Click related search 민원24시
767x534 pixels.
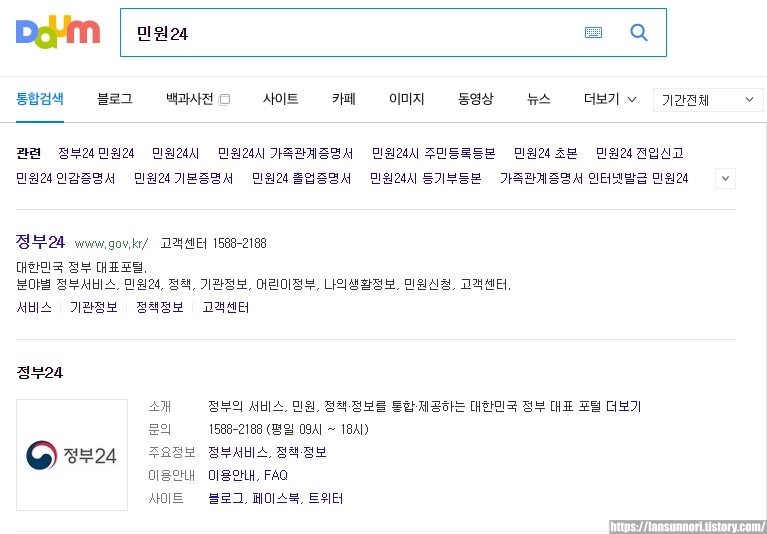(x=176, y=154)
